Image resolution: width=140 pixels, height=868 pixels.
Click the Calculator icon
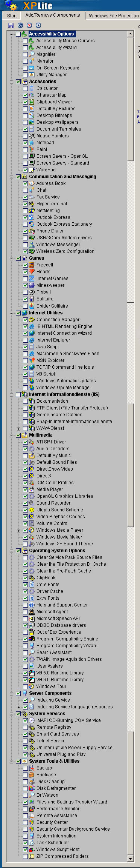(32, 88)
